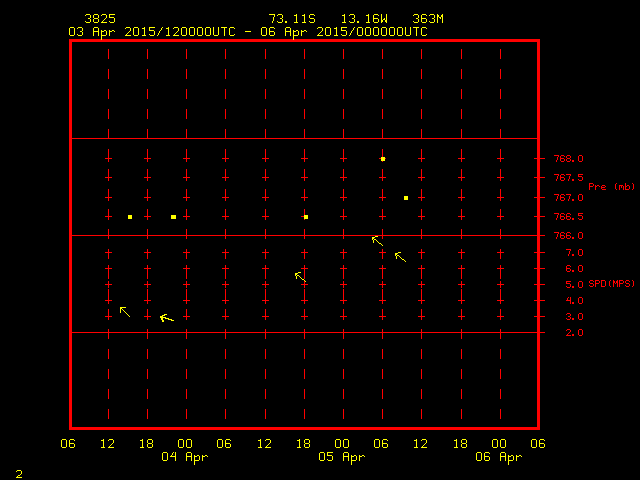This screenshot has height=480, width=640.
Task: Click the wind arrow near the 7.0 speed level
Action: point(400,257)
